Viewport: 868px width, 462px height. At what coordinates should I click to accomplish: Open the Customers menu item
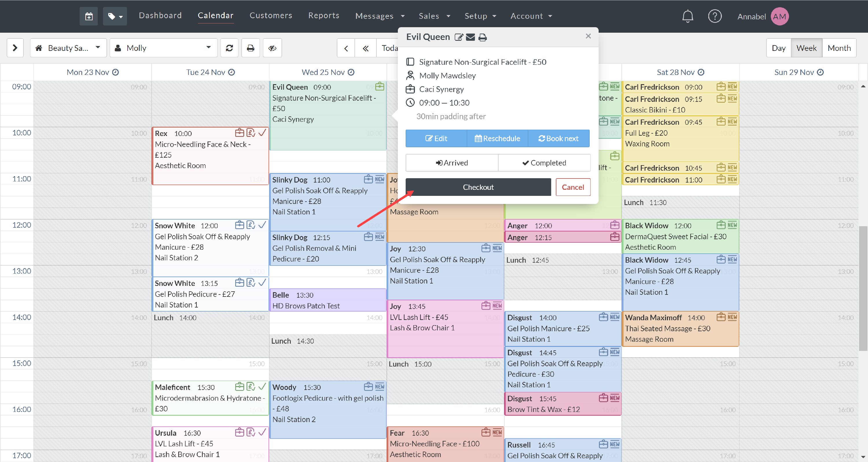(x=271, y=16)
